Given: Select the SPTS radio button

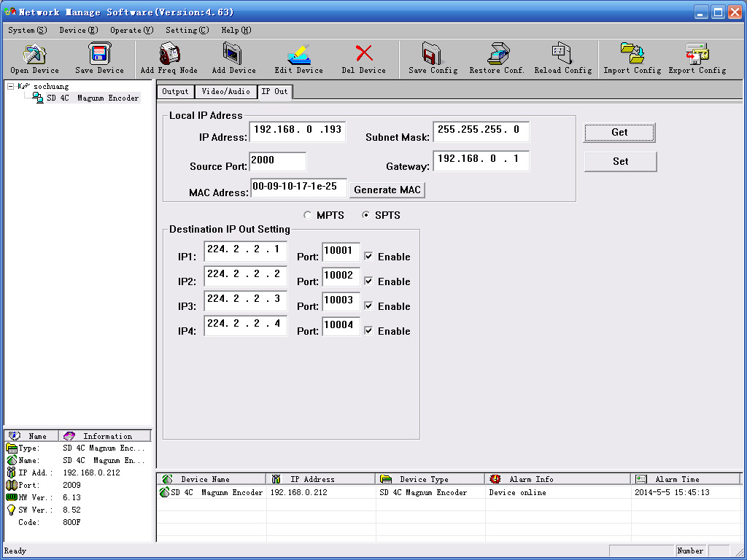Looking at the screenshot, I should click(x=366, y=215).
